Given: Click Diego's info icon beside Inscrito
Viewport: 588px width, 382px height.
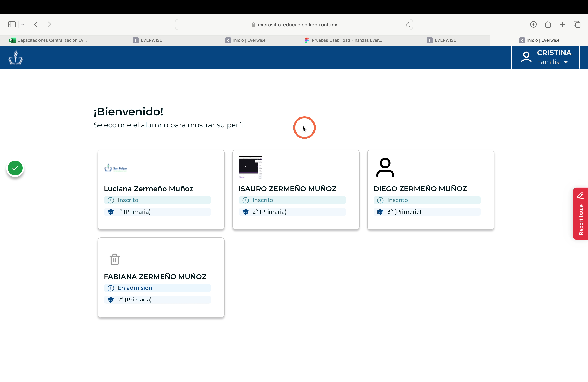Looking at the screenshot, I should 380,200.
